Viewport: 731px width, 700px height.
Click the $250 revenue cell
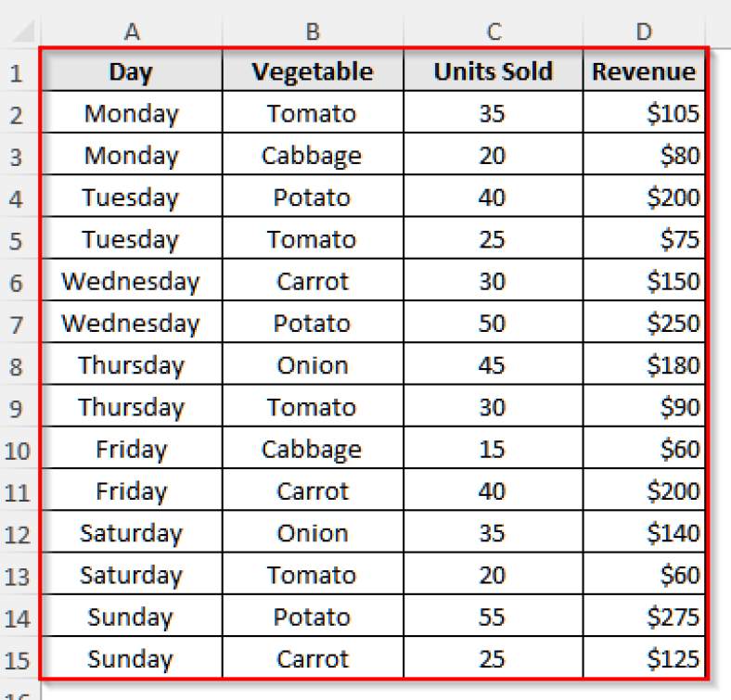644,322
